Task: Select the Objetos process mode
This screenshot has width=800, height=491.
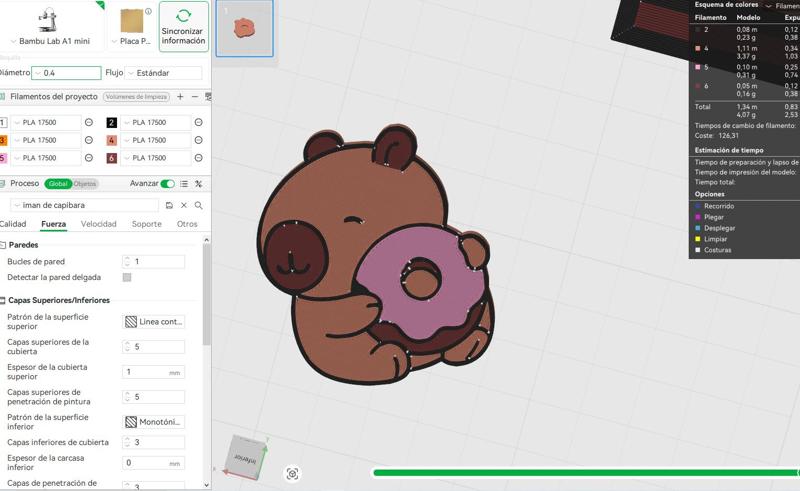Action: (85, 184)
